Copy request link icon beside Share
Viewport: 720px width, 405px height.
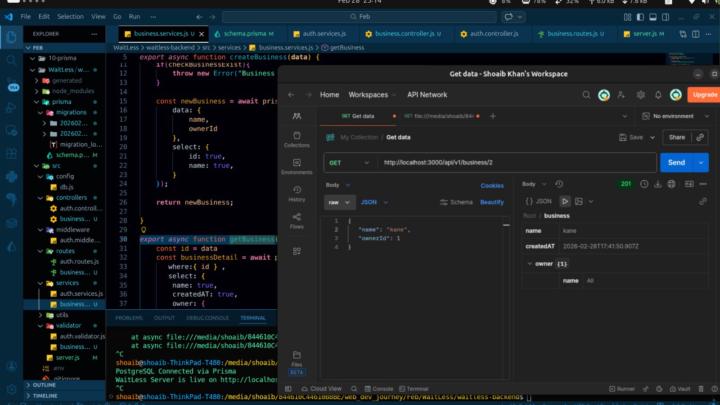(x=700, y=137)
